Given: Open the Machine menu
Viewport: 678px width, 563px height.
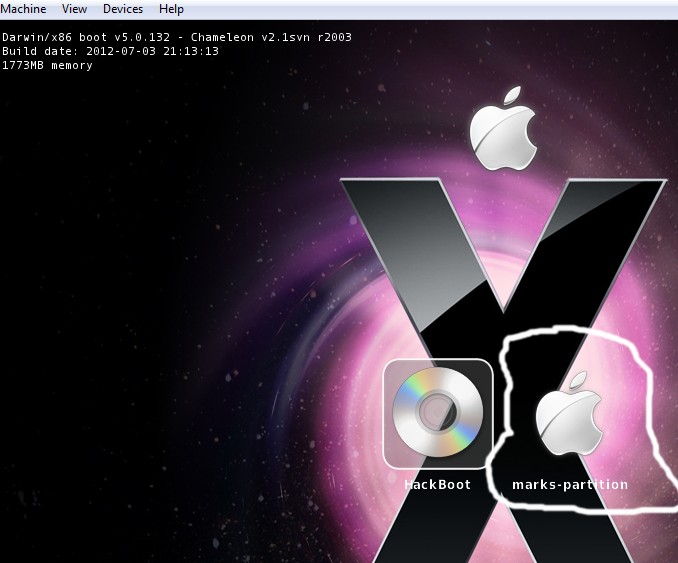Looking at the screenshot, I should tap(24, 9).
